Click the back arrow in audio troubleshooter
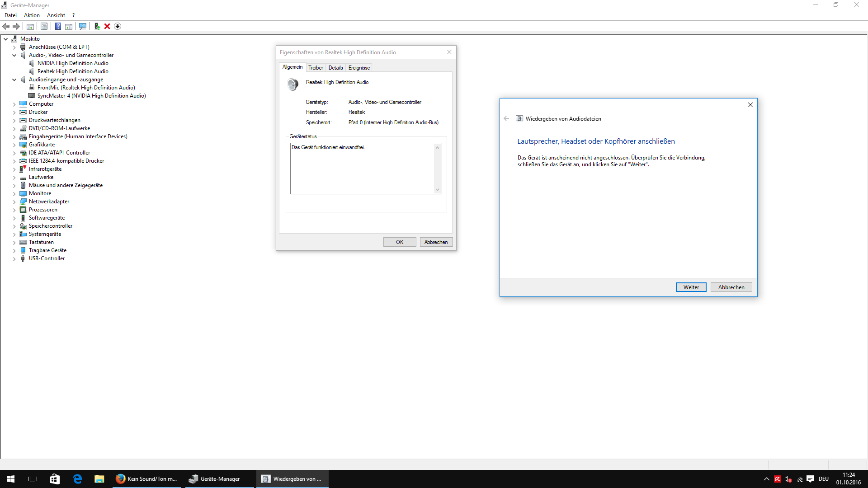868x488 pixels. click(x=506, y=119)
